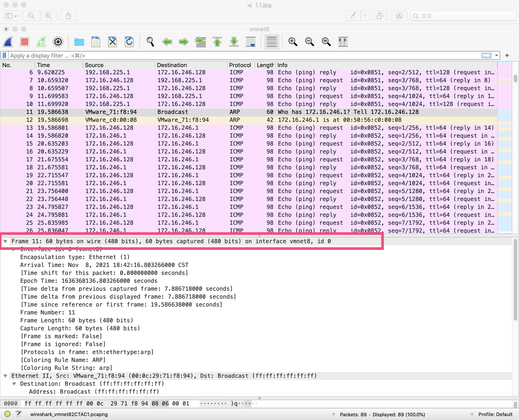This screenshot has width=519, height=420.
Task: Open capture options gear icon
Action: [58, 42]
